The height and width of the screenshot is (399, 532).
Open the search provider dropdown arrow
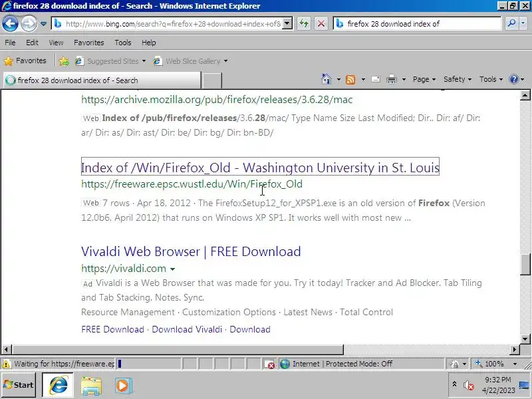tap(523, 23)
